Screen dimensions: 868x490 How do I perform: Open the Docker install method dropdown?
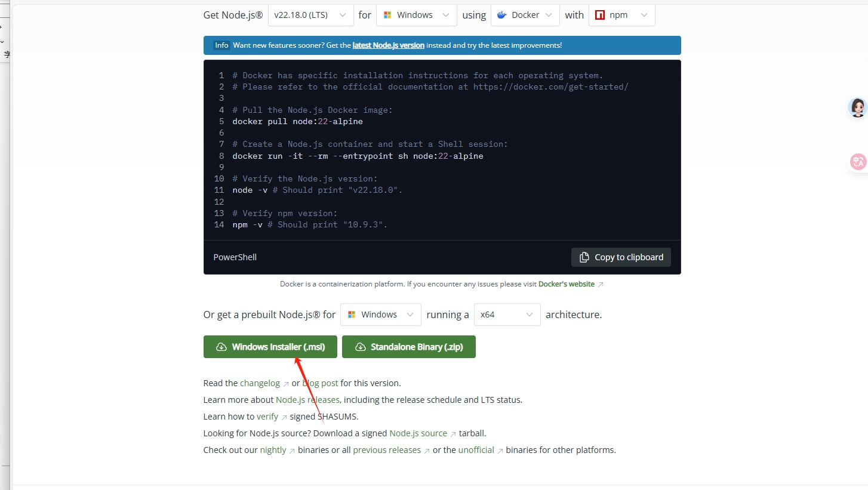point(525,15)
